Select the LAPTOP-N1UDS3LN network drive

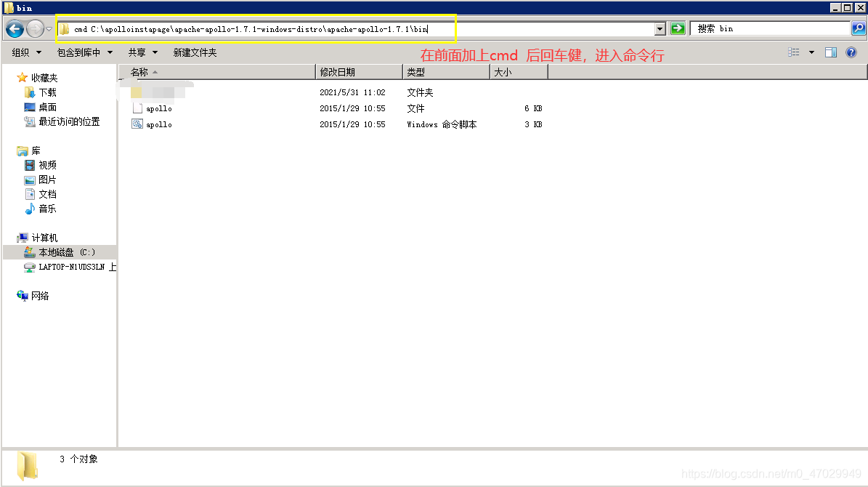78,267
